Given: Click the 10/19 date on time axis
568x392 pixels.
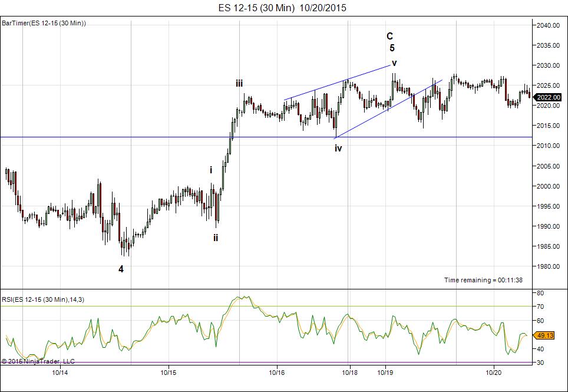Looking at the screenshot, I should click(385, 372).
